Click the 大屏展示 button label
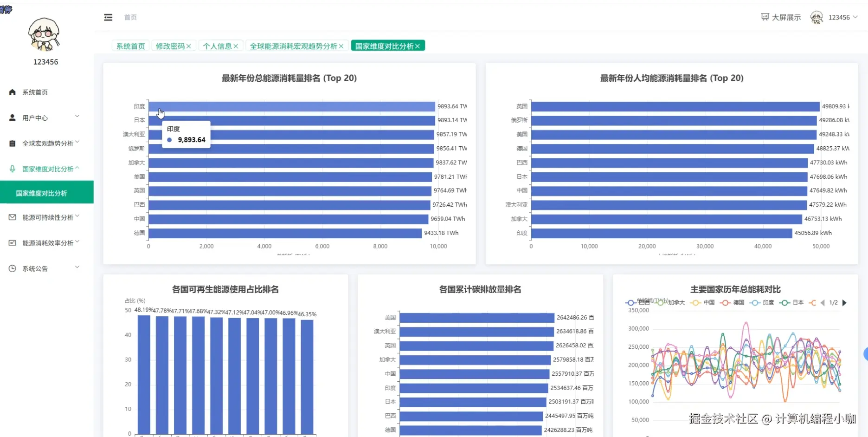The image size is (868, 437). pyautogui.click(x=786, y=17)
